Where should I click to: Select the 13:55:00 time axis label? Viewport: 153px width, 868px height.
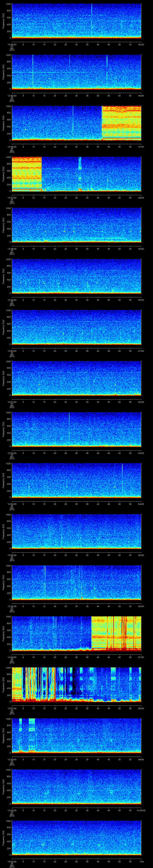coord(12,606)
